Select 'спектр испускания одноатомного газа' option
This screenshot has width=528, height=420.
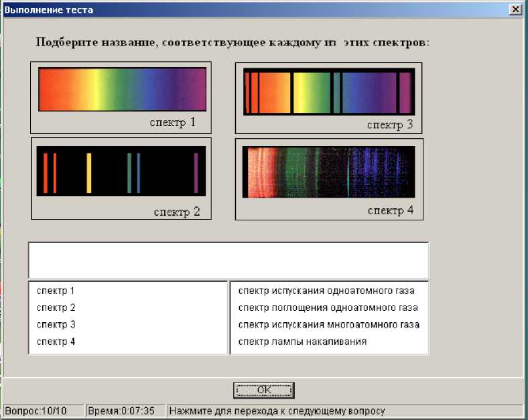pos(326,291)
